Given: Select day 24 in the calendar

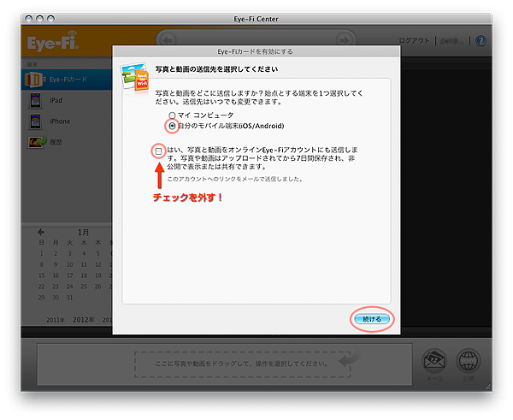Looking at the screenshot, I should (69, 287).
